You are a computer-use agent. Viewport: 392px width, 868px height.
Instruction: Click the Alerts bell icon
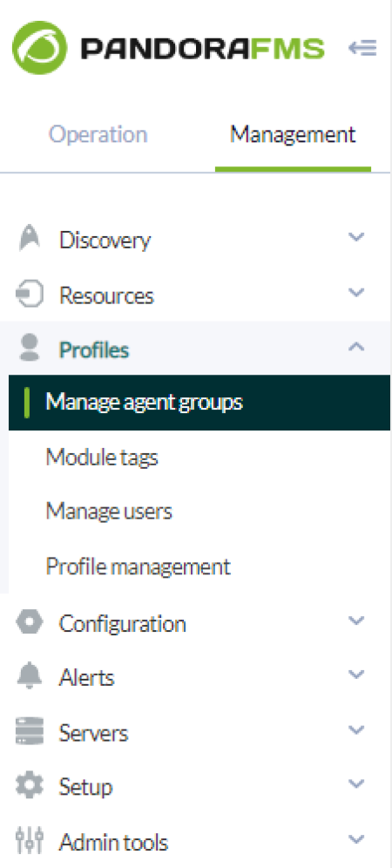click(x=29, y=676)
